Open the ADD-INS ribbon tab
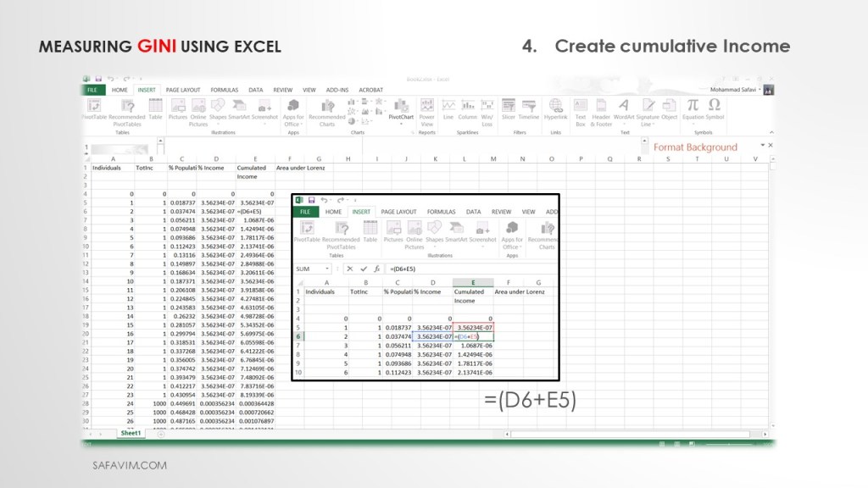The height and width of the screenshot is (488, 868). click(337, 89)
